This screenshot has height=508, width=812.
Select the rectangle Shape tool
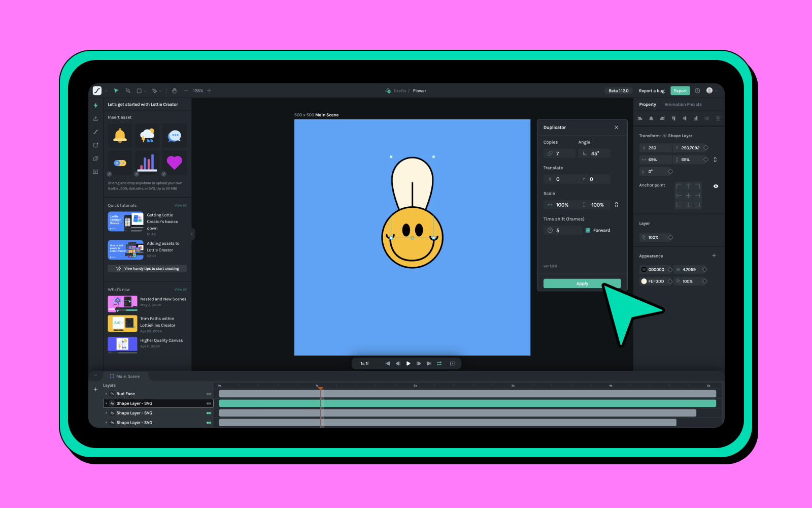click(x=140, y=90)
